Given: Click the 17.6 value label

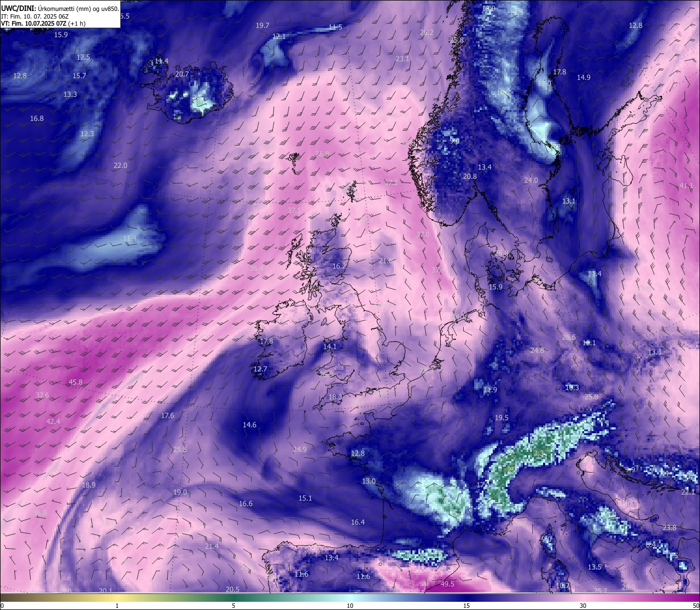Looking at the screenshot, I should point(167,415).
